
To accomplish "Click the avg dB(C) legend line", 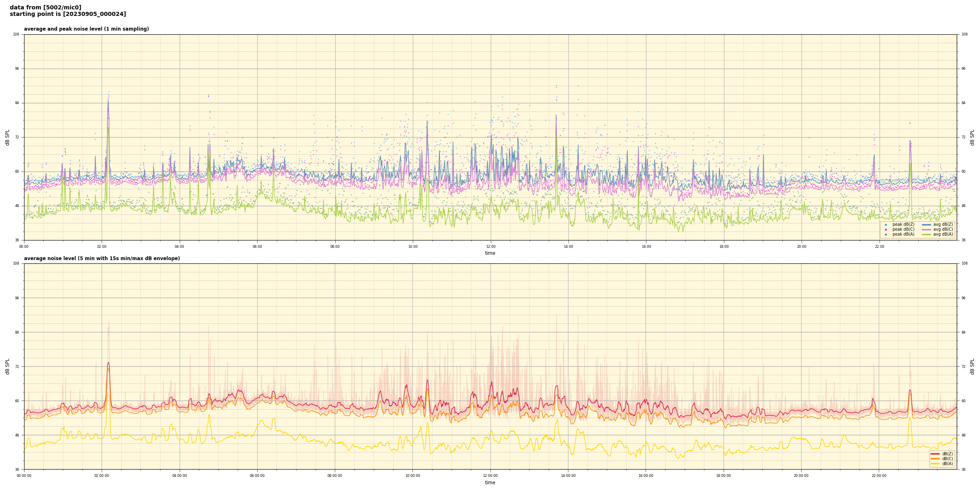I will (926, 229).
